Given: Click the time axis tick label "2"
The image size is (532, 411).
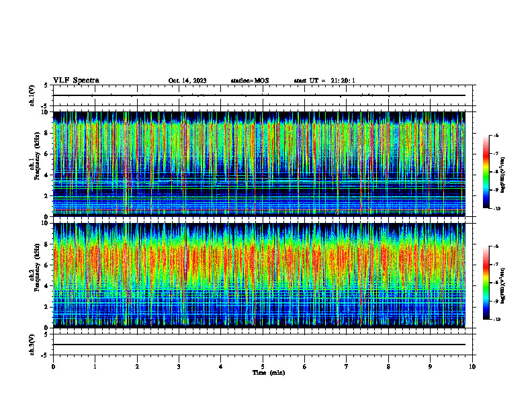Looking at the screenshot, I should 137,367.
